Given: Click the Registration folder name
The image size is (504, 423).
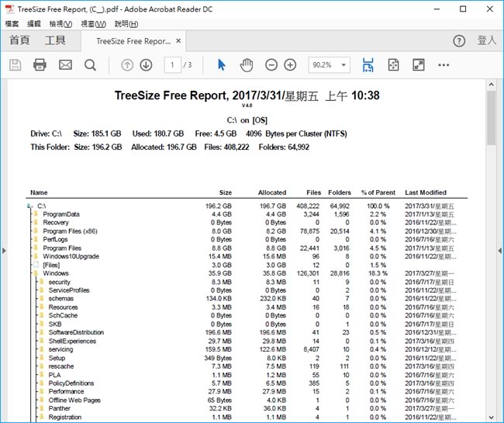Looking at the screenshot, I should [65, 418].
